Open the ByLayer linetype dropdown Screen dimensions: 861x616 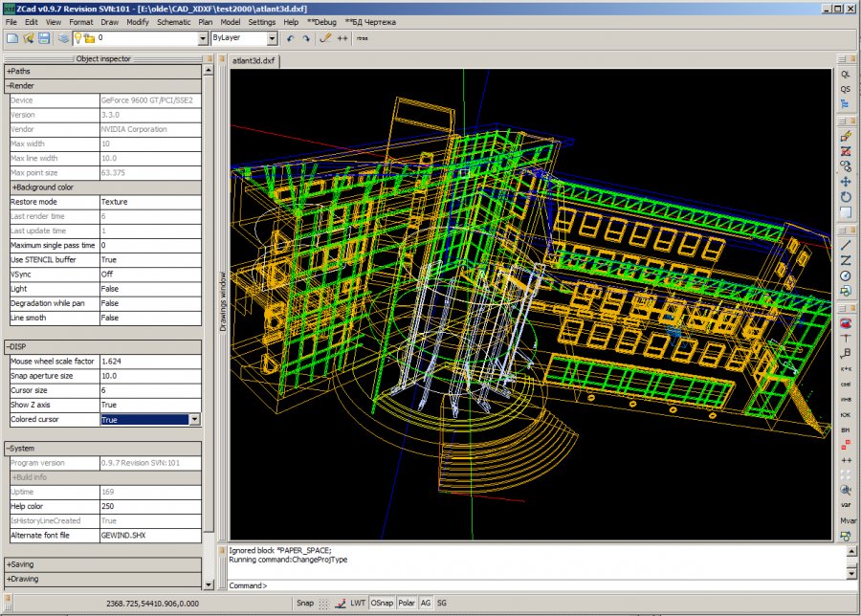(x=273, y=39)
